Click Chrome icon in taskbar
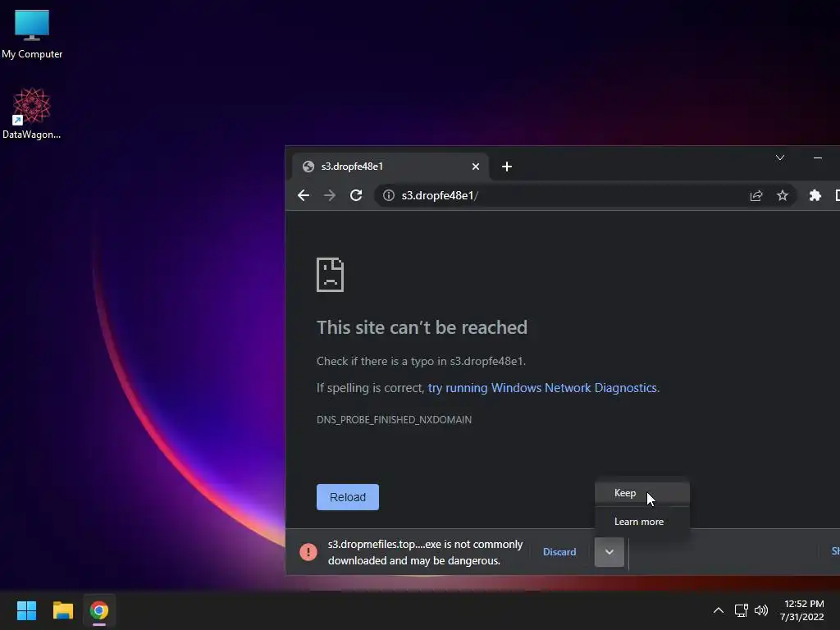 pyautogui.click(x=99, y=610)
